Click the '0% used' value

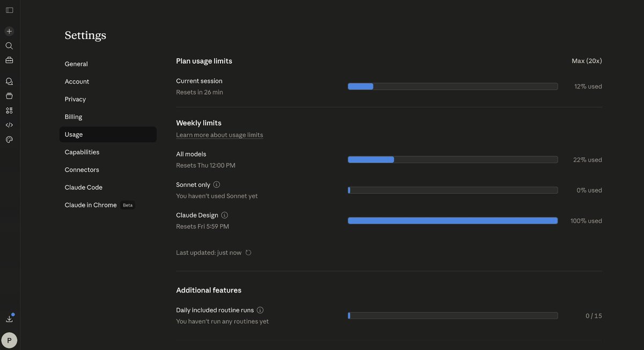click(589, 190)
